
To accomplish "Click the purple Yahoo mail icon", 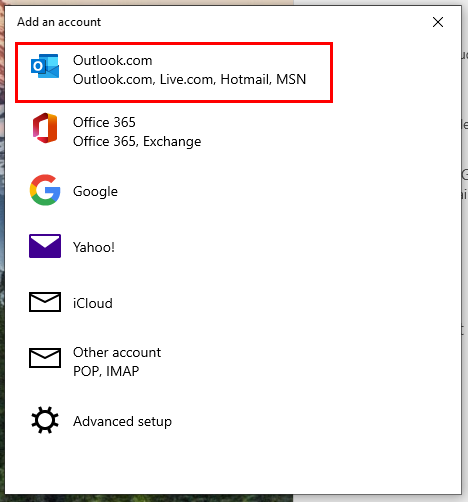I will (x=45, y=246).
